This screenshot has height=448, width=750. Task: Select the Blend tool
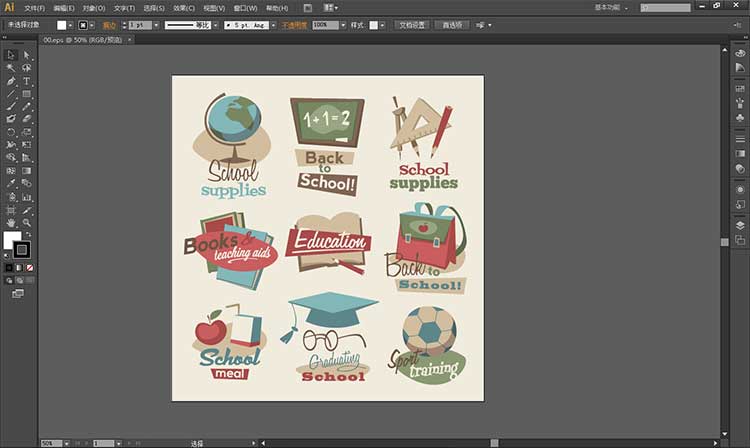tap(26, 184)
